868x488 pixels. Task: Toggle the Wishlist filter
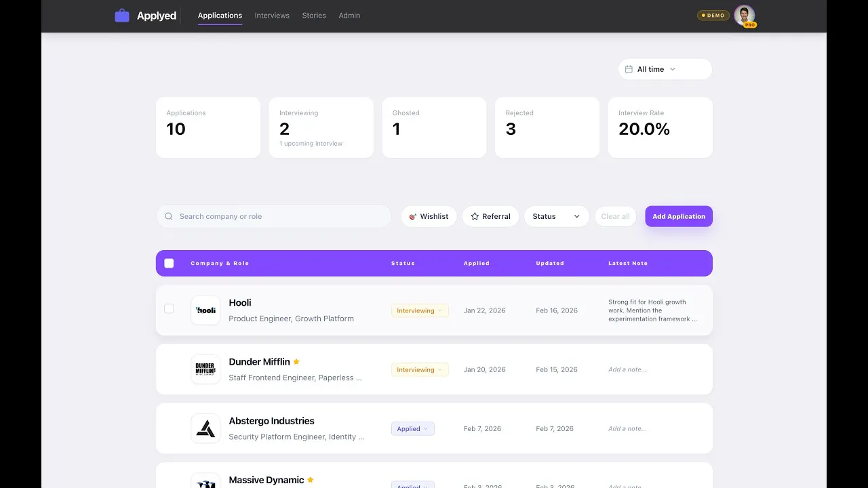point(429,216)
